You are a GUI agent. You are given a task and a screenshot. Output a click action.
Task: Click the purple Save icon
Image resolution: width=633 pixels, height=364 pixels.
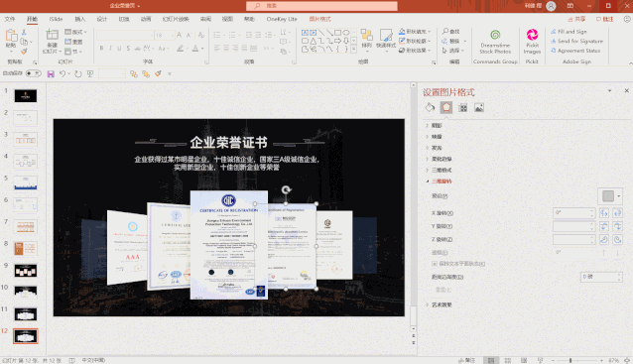pyautogui.click(x=51, y=73)
